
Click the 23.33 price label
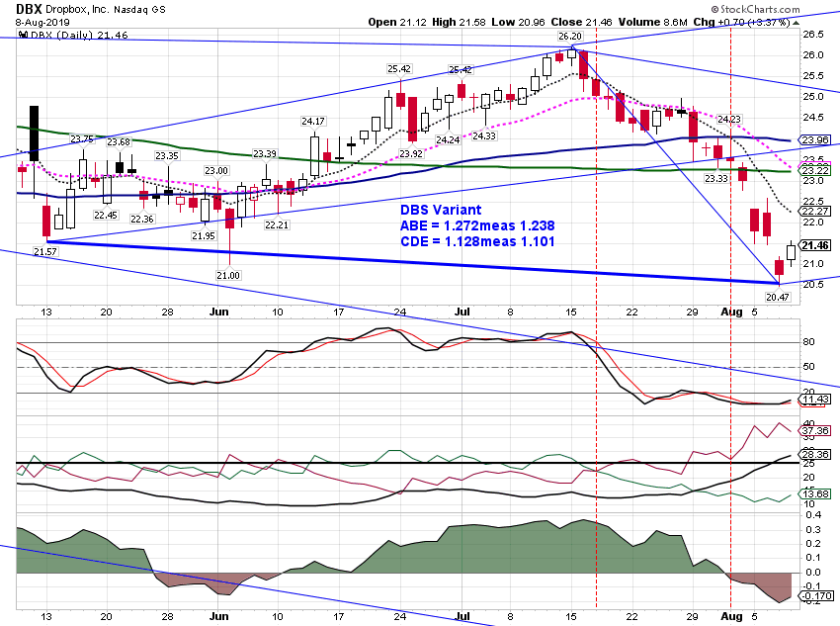[x=716, y=178]
